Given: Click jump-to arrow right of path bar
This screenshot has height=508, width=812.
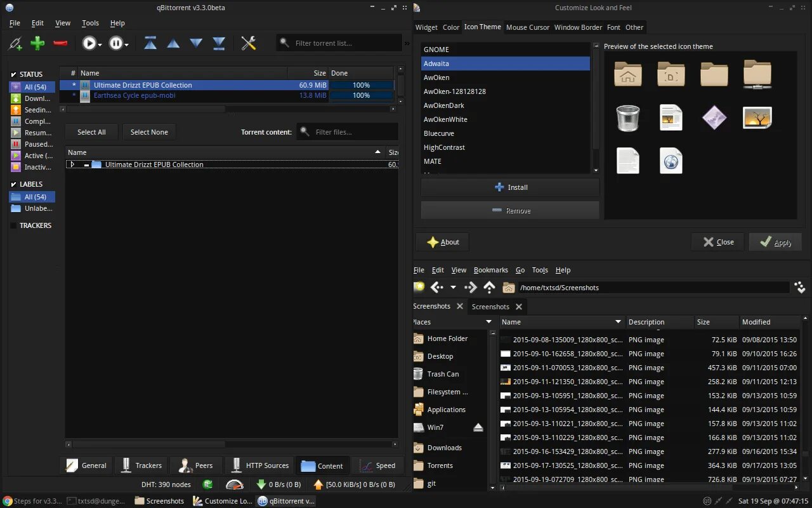Looking at the screenshot, I should pyautogui.click(x=799, y=288).
